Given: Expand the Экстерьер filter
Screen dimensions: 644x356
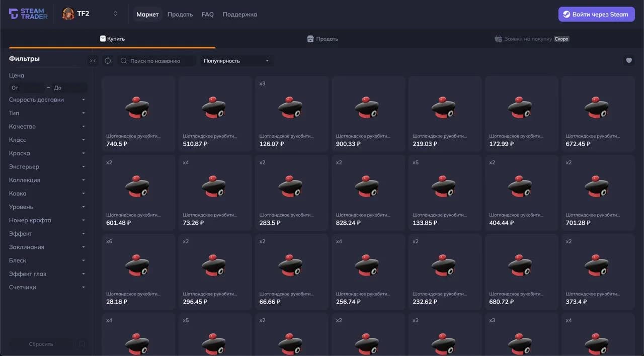Looking at the screenshot, I should 47,166.
